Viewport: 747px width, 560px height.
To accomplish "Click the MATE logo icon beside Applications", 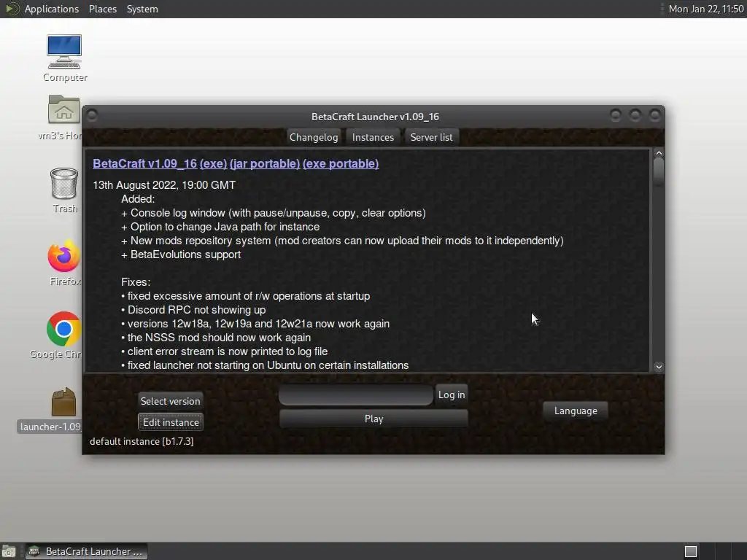I will 12,9.
